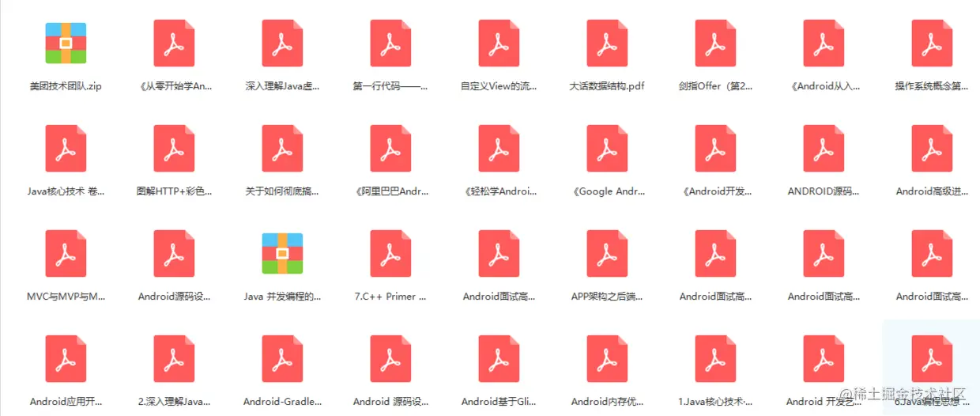Select the 《从零开始学An... PDF icon

coord(174,43)
